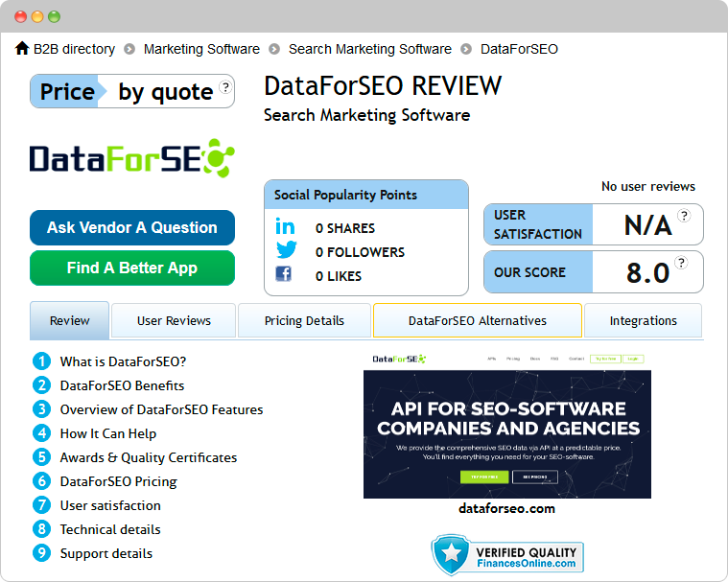Click number 3 bullet icon
This screenshot has height=582, width=728.
pyautogui.click(x=42, y=409)
